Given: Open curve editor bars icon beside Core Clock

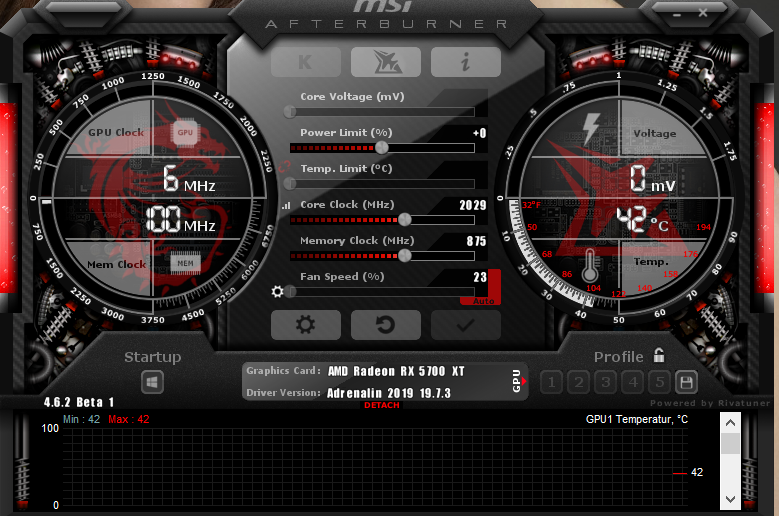Looking at the screenshot, I should 286,205.
